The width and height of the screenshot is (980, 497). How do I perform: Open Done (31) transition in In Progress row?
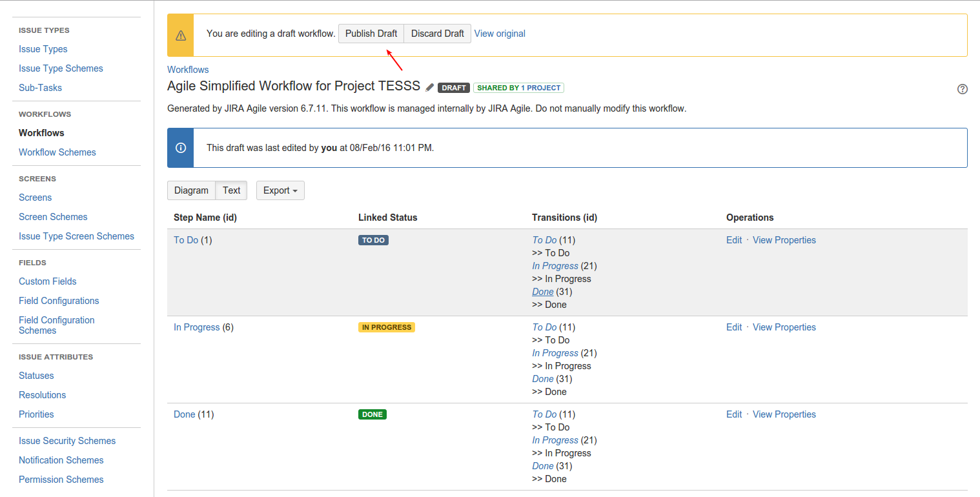(543, 379)
